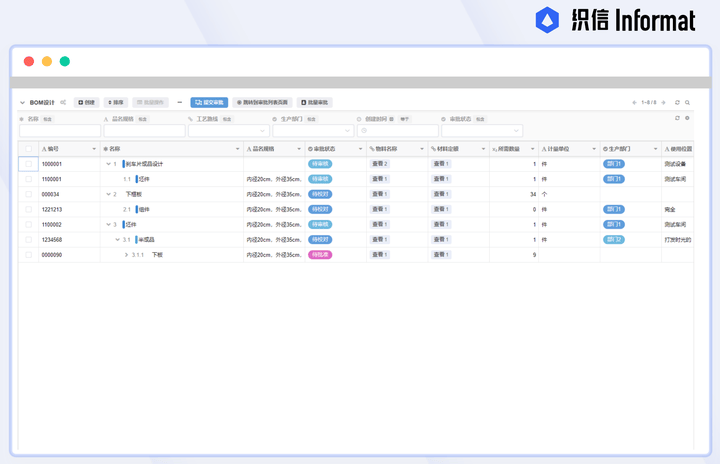
Task: Open the 材料定额 column header menu arrow
Action: coord(484,149)
